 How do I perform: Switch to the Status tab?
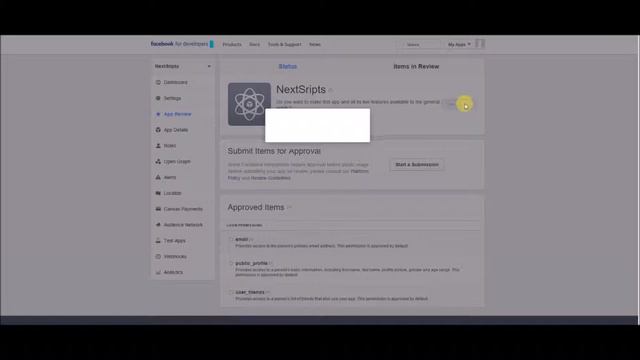[288, 66]
